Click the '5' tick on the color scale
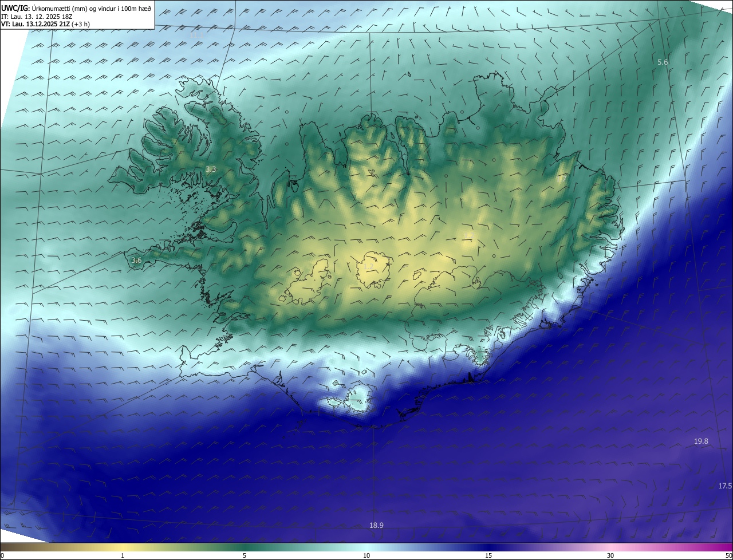Viewport: 733px width, 560px height. click(245, 555)
